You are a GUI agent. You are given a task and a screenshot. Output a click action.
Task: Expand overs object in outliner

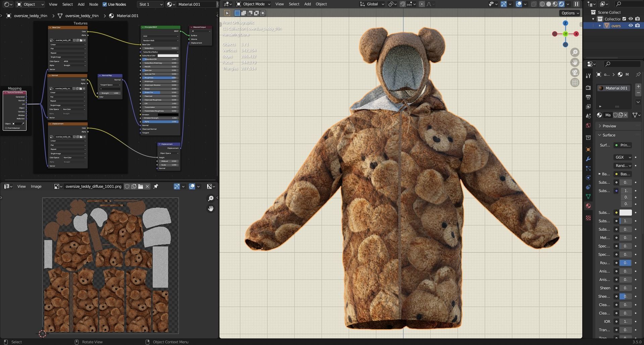pos(600,25)
